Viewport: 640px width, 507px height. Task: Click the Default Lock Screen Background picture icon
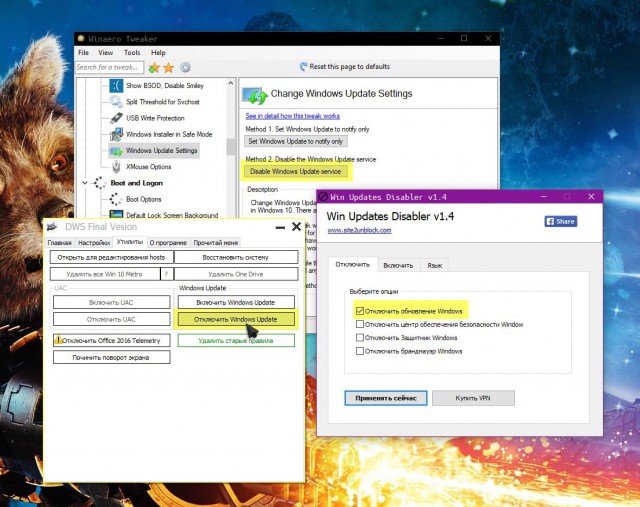point(116,214)
